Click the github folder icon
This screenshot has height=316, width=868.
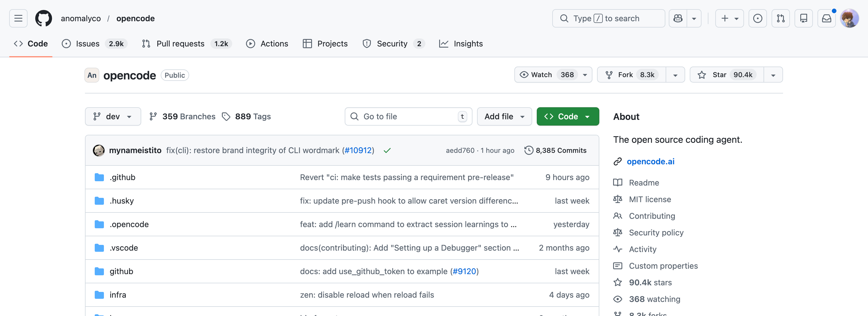point(99,272)
